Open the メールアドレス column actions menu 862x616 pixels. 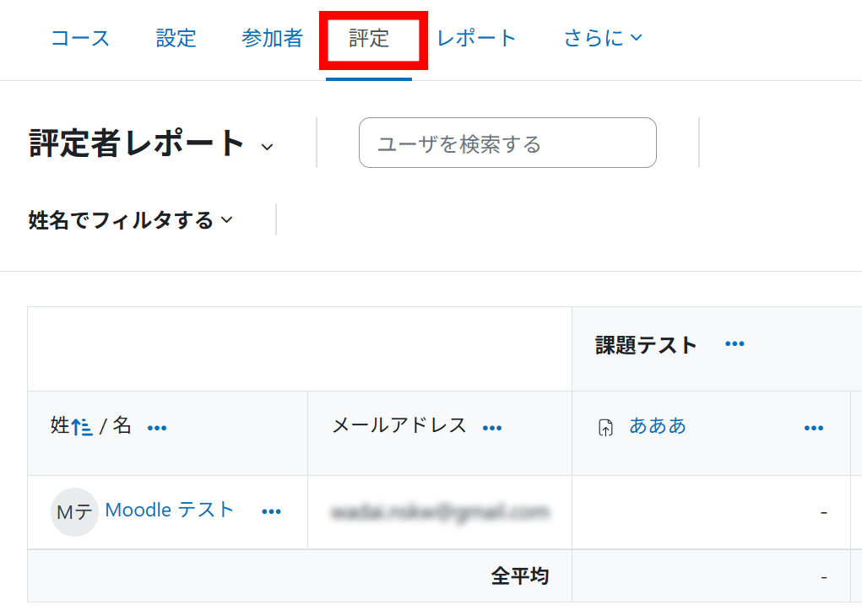pyautogui.click(x=492, y=428)
